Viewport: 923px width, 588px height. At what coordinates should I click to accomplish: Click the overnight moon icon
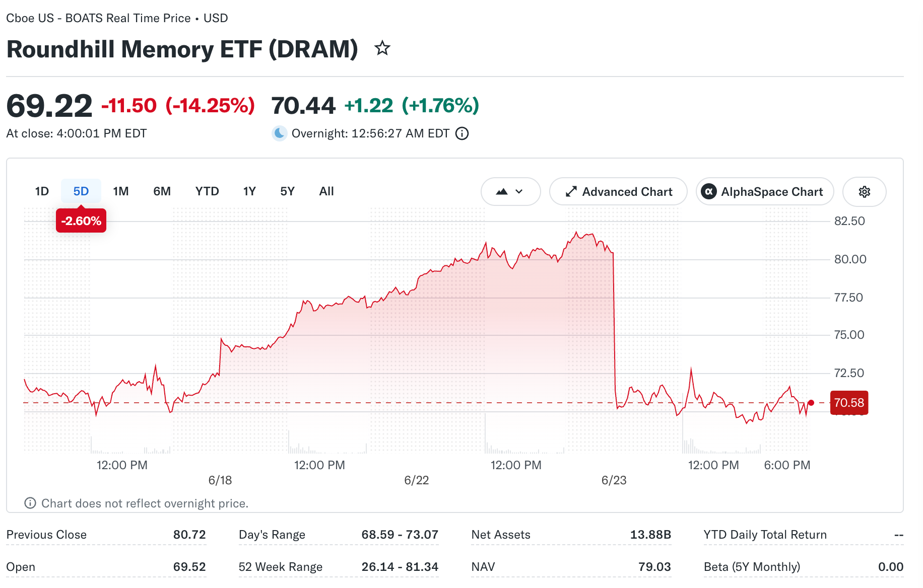click(x=279, y=133)
